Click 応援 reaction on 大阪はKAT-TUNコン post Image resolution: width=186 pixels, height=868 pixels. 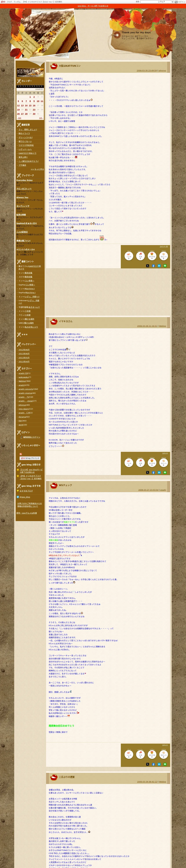pos(140,256)
